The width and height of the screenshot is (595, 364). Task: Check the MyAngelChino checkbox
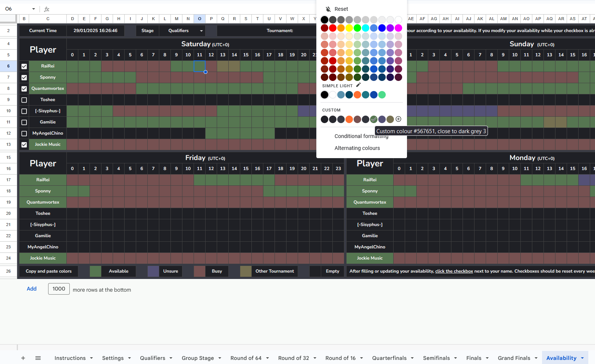point(24,134)
